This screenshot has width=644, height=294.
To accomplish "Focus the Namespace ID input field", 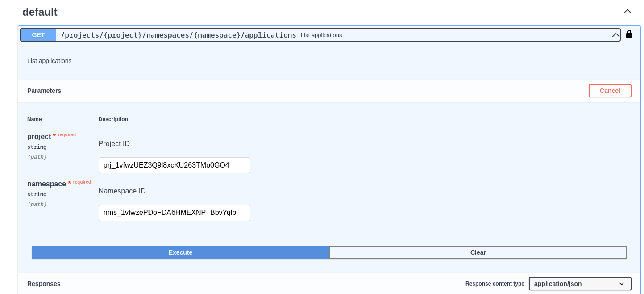I will coord(174,213).
